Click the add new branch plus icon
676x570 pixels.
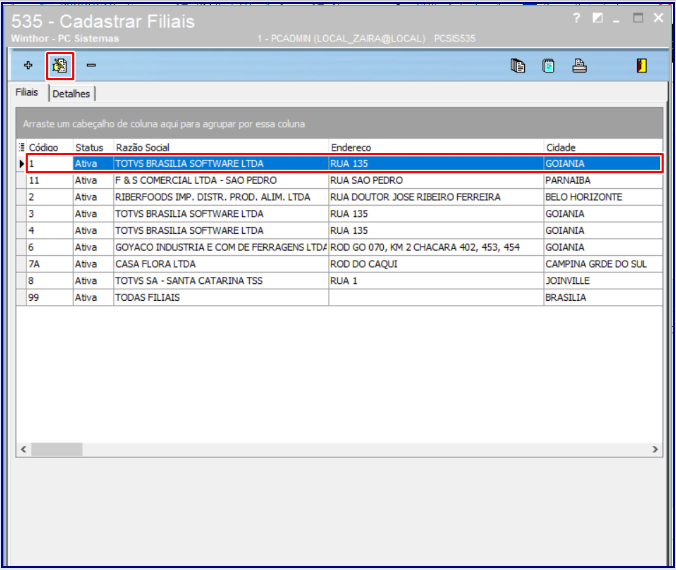(x=28, y=65)
